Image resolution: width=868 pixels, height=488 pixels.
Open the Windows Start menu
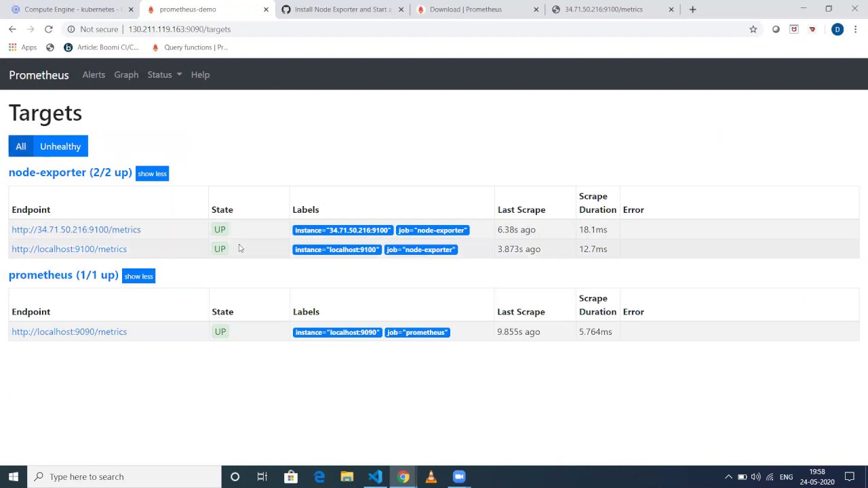[x=13, y=476]
